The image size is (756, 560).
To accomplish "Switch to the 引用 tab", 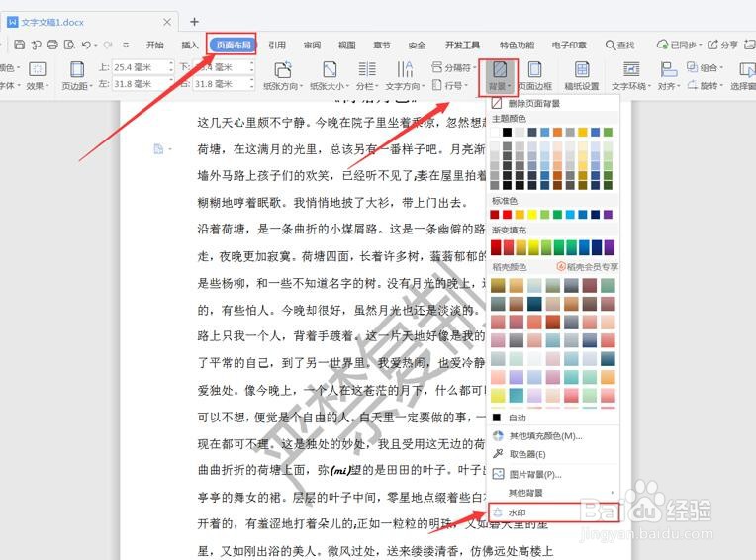I will point(277,45).
